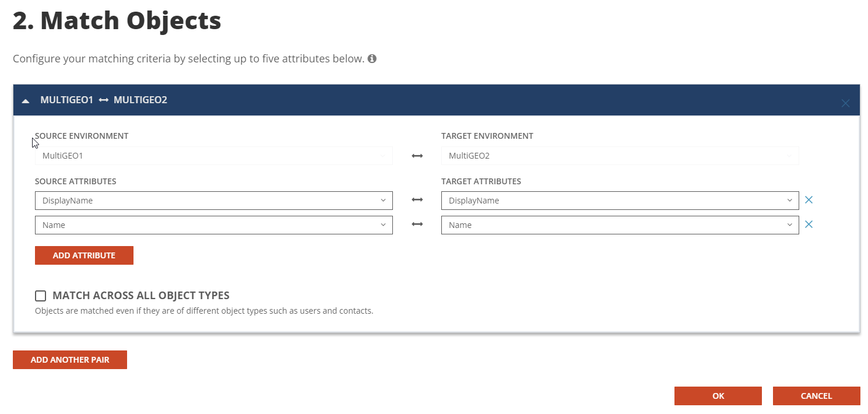Enable Match Across All Object Types checkbox
The image size is (868, 414).
(41, 296)
